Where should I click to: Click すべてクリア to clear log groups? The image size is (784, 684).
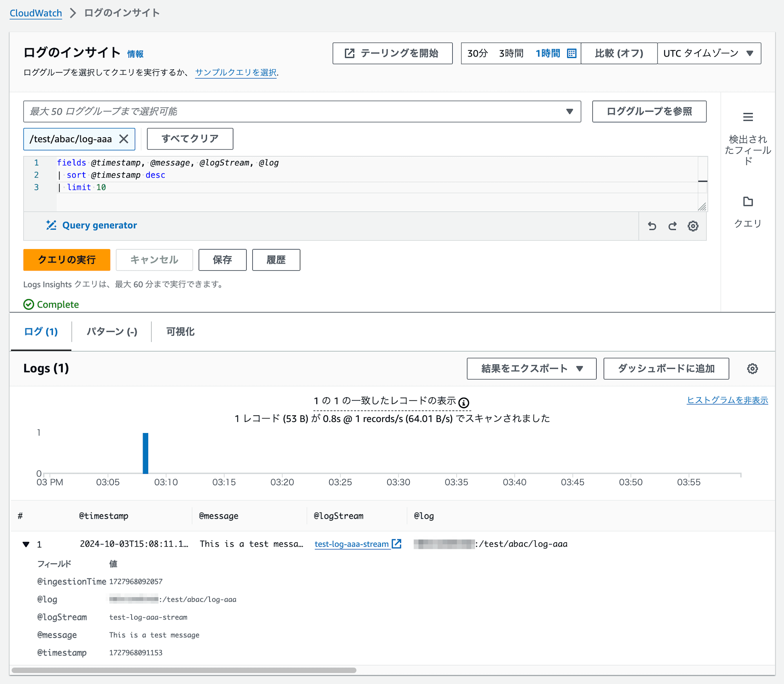(x=190, y=139)
